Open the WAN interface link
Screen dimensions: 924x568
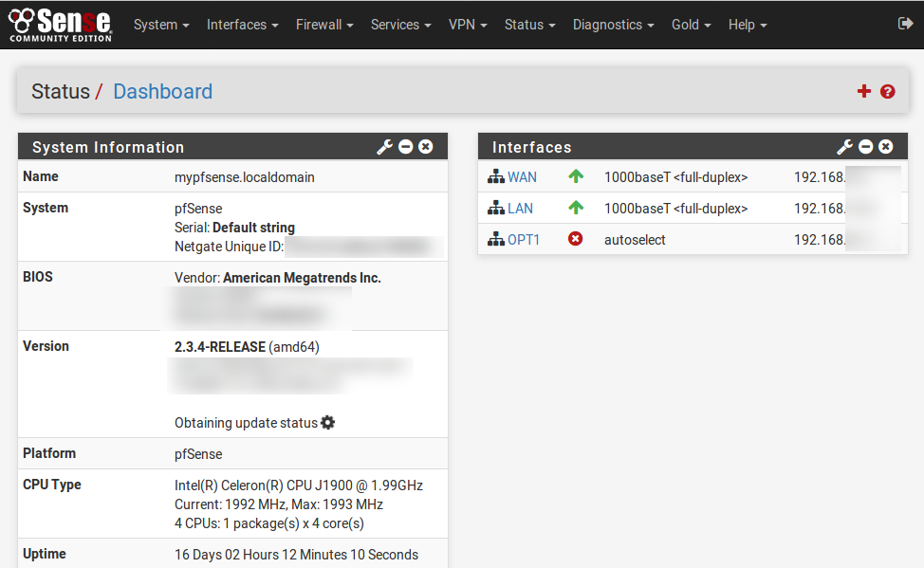click(x=522, y=177)
